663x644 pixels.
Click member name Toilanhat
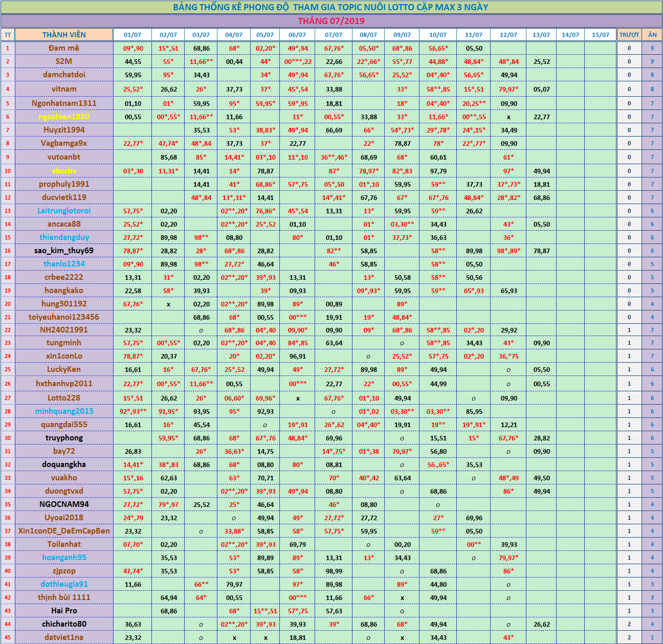(x=64, y=544)
